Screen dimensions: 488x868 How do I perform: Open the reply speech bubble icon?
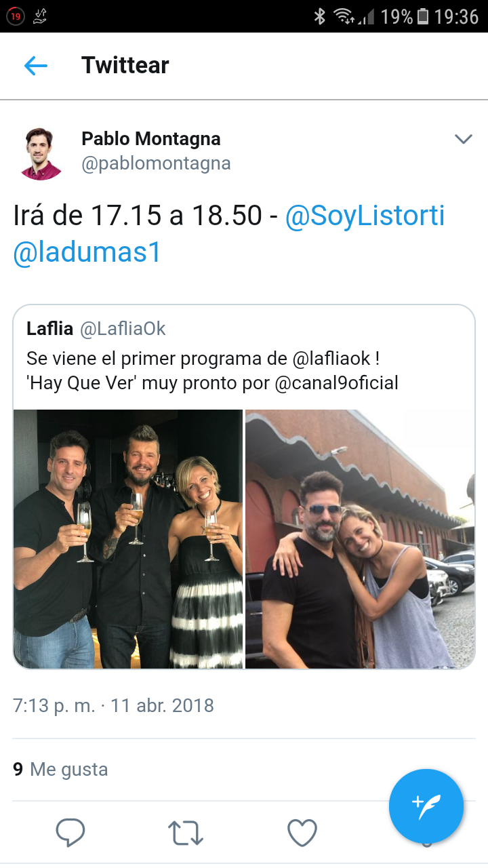click(x=70, y=833)
